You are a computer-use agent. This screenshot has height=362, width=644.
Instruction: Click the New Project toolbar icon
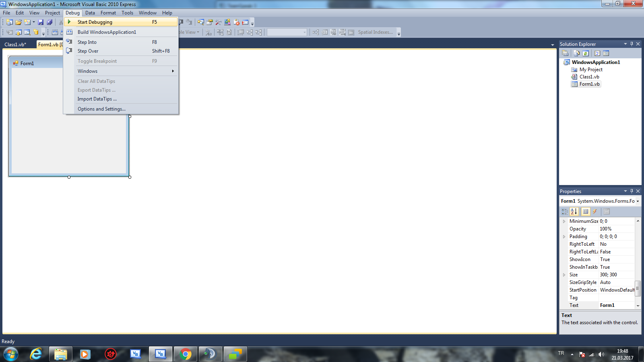[10, 22]
